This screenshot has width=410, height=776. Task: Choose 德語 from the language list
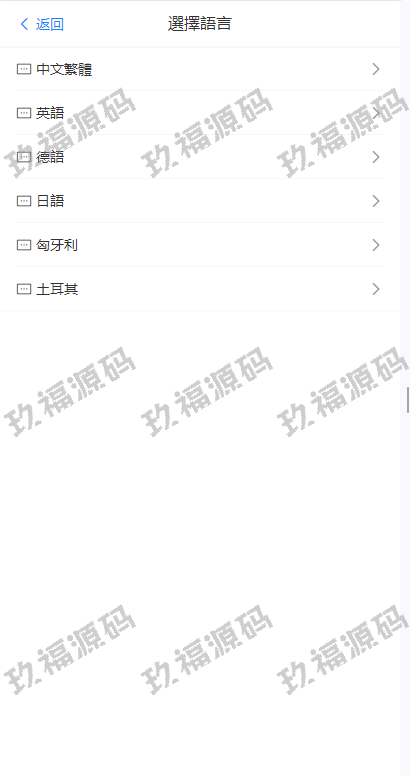pyautogui.click(x=200, y=157)
